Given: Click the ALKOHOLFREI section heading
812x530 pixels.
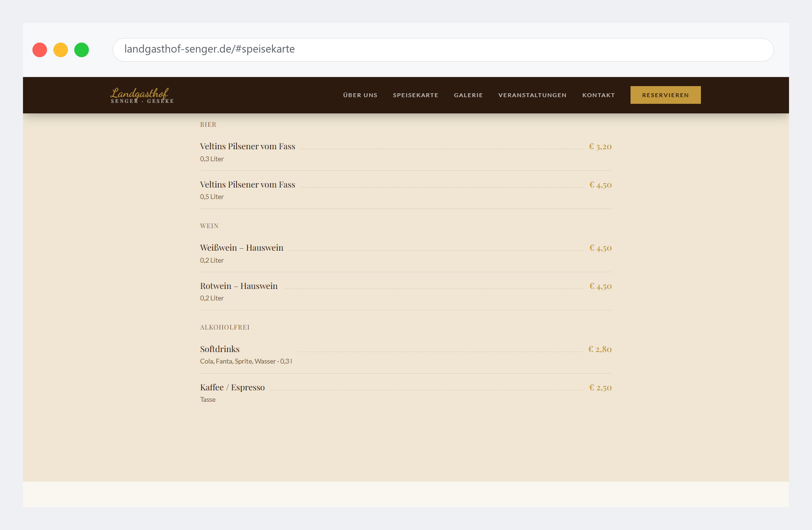Looking at the screenshot, I should (225, 327).
